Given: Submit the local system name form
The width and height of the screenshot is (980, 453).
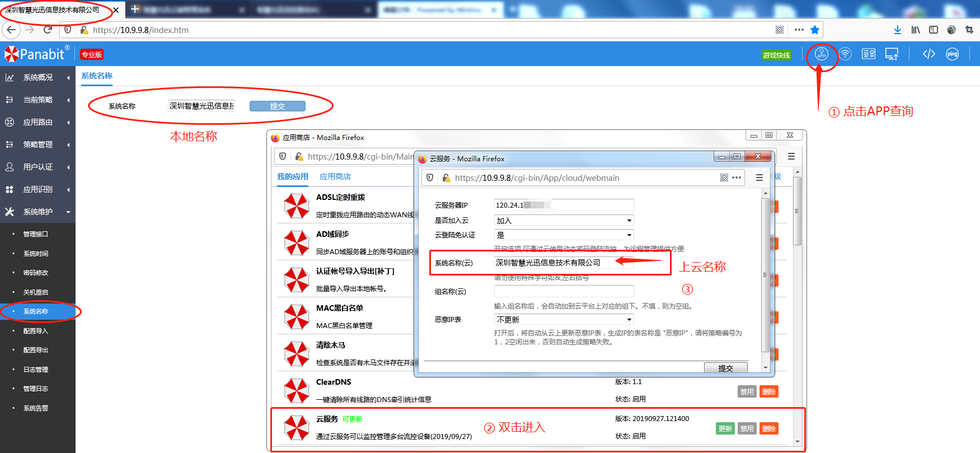Looking at the screenshot, I should [x=277, y=106].
